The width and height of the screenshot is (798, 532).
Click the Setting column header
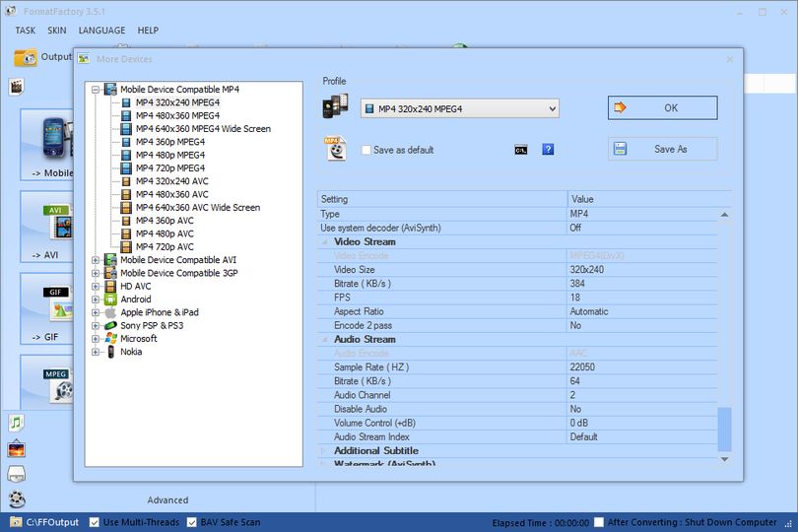point(442,199)
